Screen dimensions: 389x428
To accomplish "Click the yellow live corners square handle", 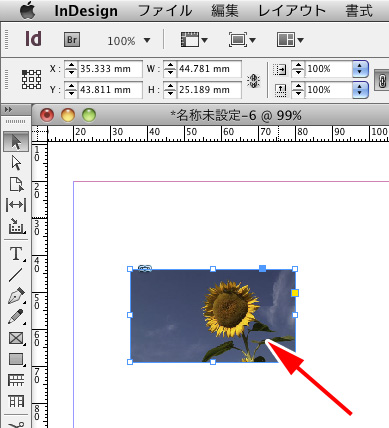I will (x=295, y=293).
